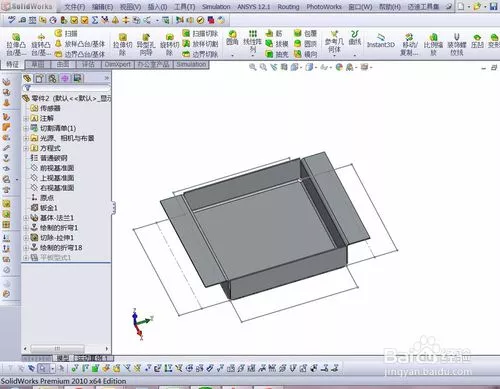Select the 钣金1 sheet metal feature

pos(44,208)
